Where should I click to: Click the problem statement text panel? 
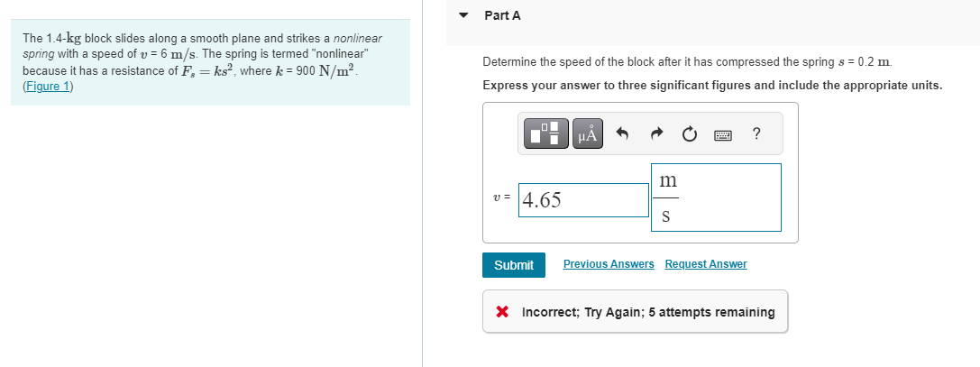(210, 62)
